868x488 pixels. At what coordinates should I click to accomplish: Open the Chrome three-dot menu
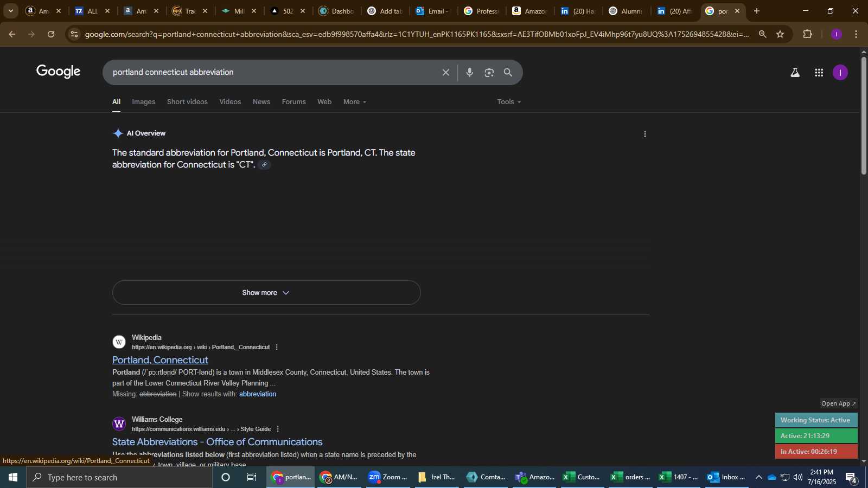tap(856, 34)
